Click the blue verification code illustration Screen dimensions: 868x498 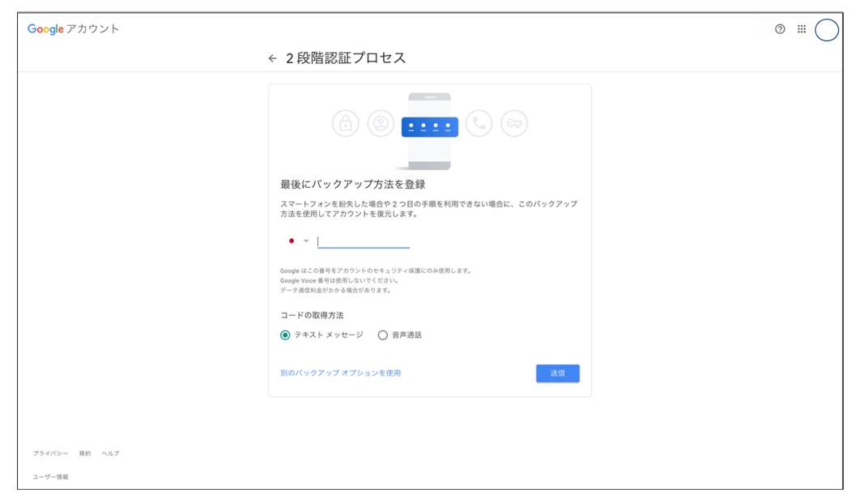(429, 126)
